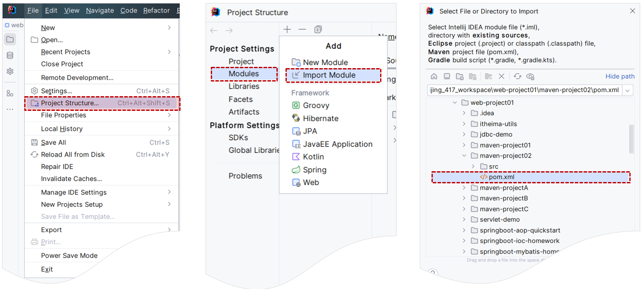Select the Desktop icon in the file chooser
Viewport: 644px width, 289px height.
[x=447, y=76]
